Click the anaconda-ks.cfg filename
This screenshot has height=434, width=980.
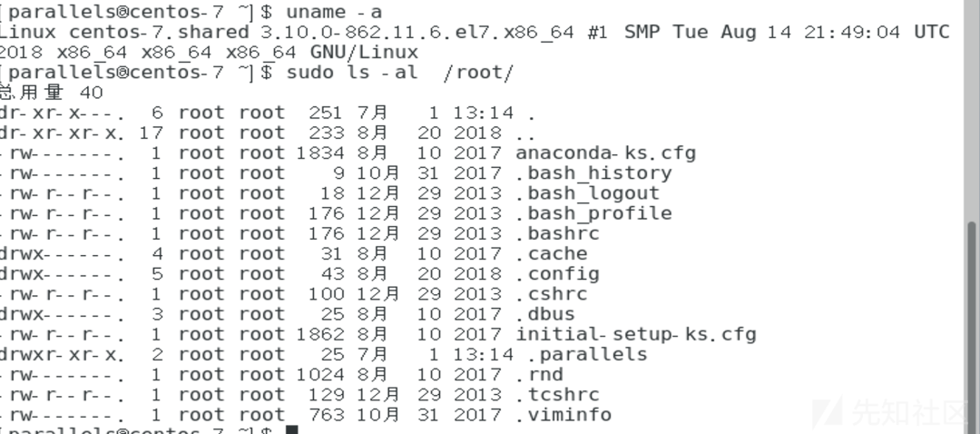[x=605, y=153]
